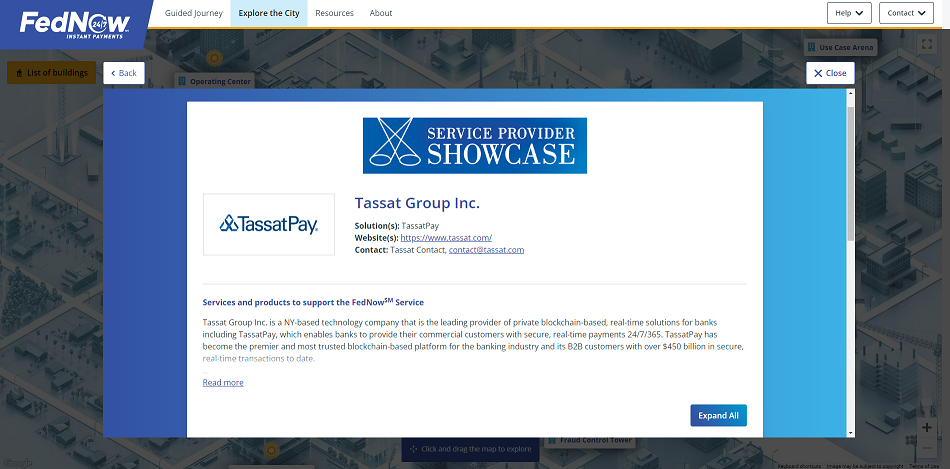Select the Operating Center building marker

215,81
